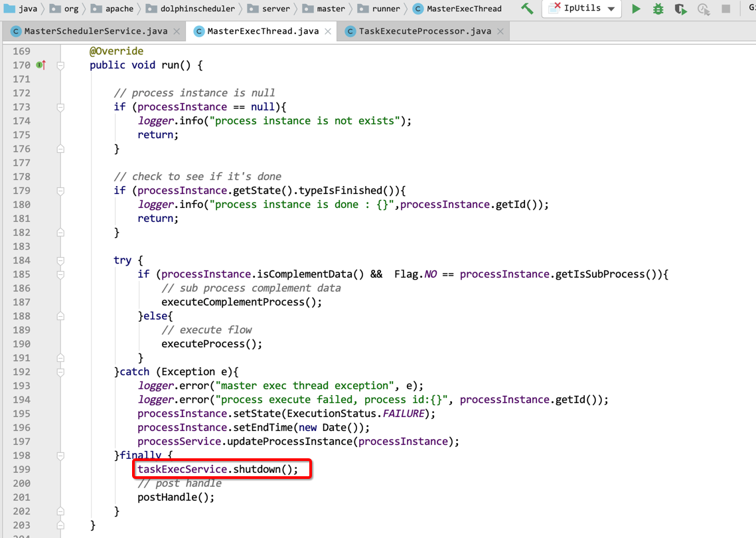The image size is (756, 538).
Task: Open the java folder breadcrumb
Action: click(21, 8)
